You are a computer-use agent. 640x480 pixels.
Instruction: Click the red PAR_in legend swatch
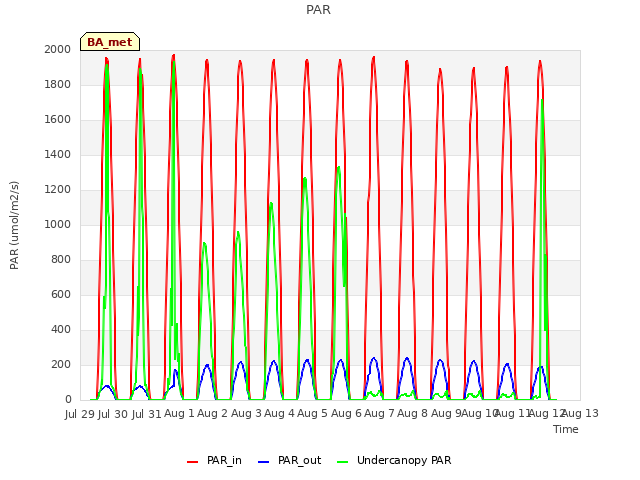pyautogui.click(x=192, y=462)
